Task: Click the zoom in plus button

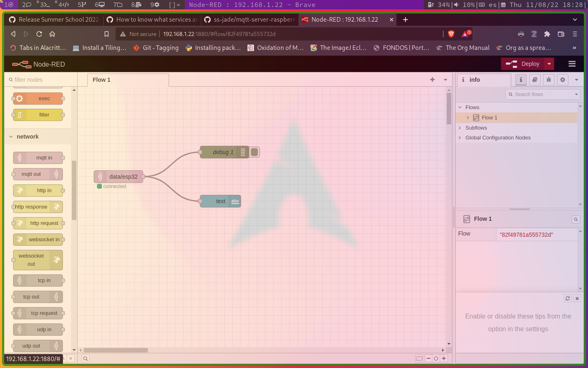Action: [444, 359]
